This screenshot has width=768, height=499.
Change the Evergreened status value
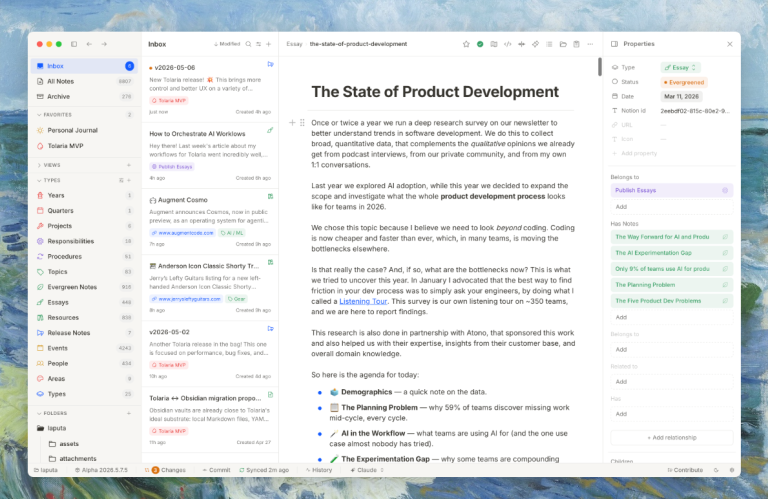(x=684, y=82)
